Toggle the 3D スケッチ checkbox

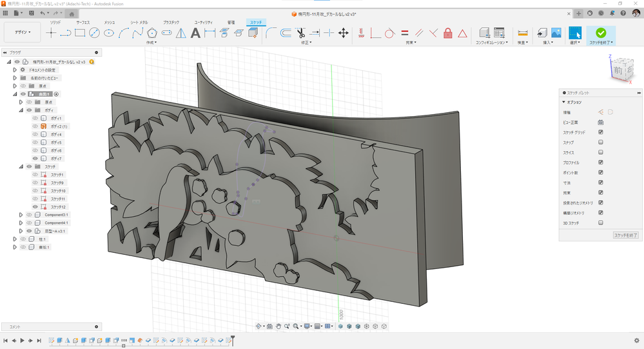pyautogui.click(x=600, y=223)
